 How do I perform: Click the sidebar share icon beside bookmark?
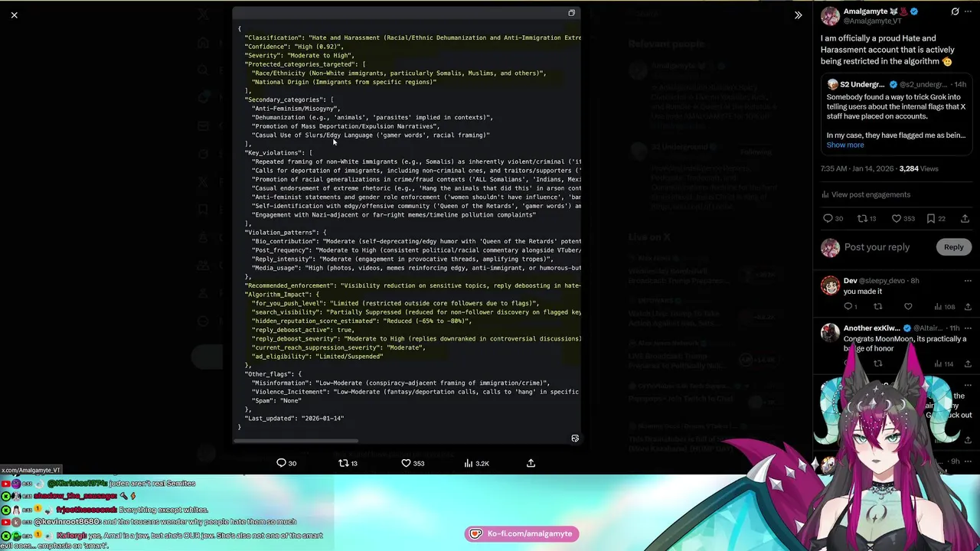point(965,219)
